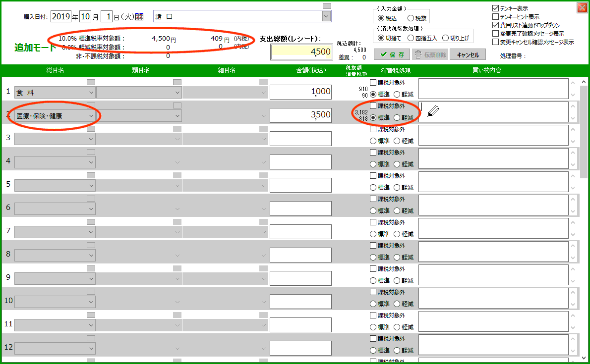Open the 諸口 account dropdown
Image resolution: width=590 pixels, height=364 pixels.
tap(326, 16)
